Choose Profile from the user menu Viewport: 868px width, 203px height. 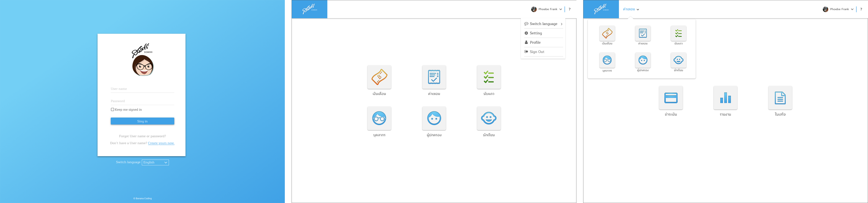(x=535, y=43)
